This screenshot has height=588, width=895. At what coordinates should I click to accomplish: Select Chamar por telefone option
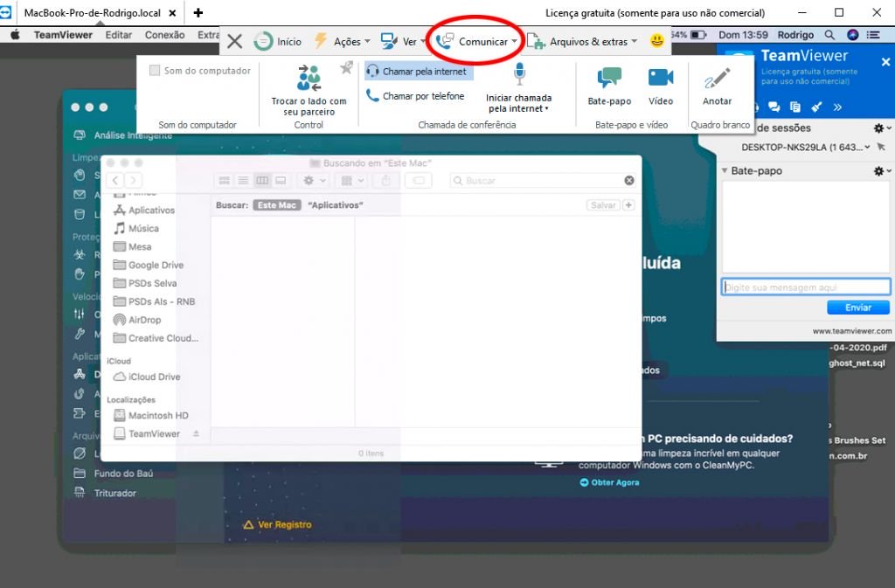tap(415, 96)
